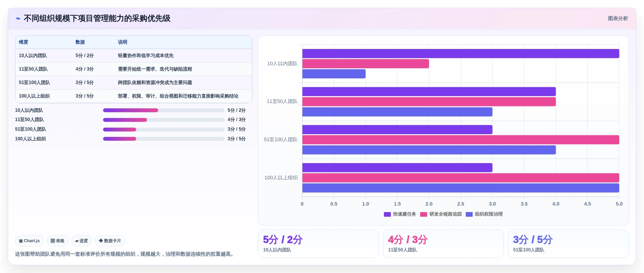Screen dimensions: 644x273
Task: Click the 51至100人团队 chart axis label
Action: tap(281, 140)
